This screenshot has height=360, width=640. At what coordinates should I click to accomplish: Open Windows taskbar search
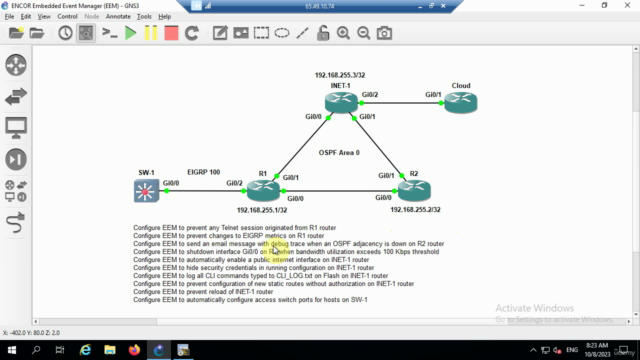pyautogui.click(x=36, y=350)
